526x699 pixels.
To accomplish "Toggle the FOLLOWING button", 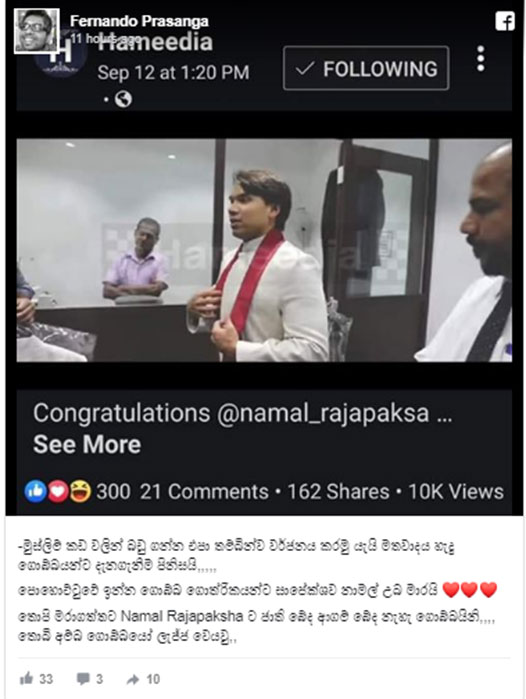I will click(x=366, y=68).
